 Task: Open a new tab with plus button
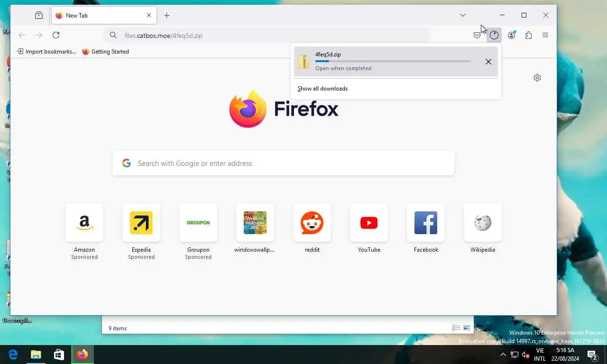pyautogui.click(x=166, y=16)
